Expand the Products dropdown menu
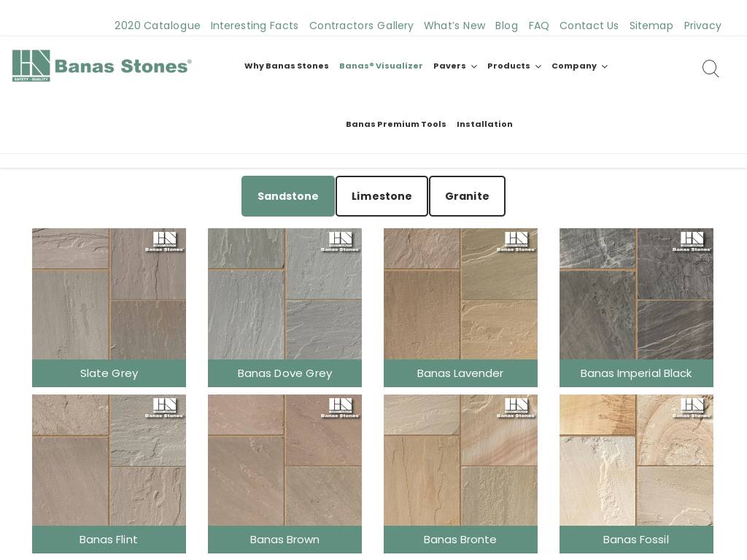The width and height of the screenshot is (747, 560). (514, 66)
